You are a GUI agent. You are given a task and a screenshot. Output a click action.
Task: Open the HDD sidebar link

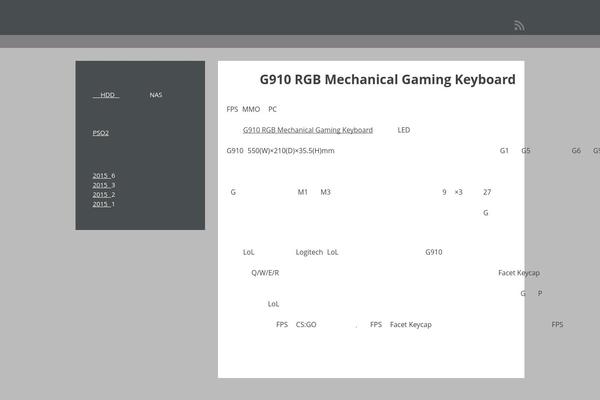point(106,95)
